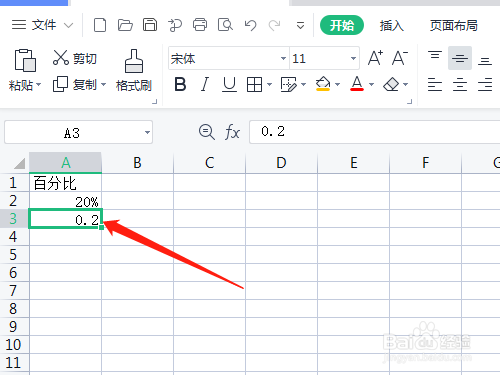Image resolution: width=500 pixels, height=375 pixels.
Task: Select column B header
Action: 137,163
